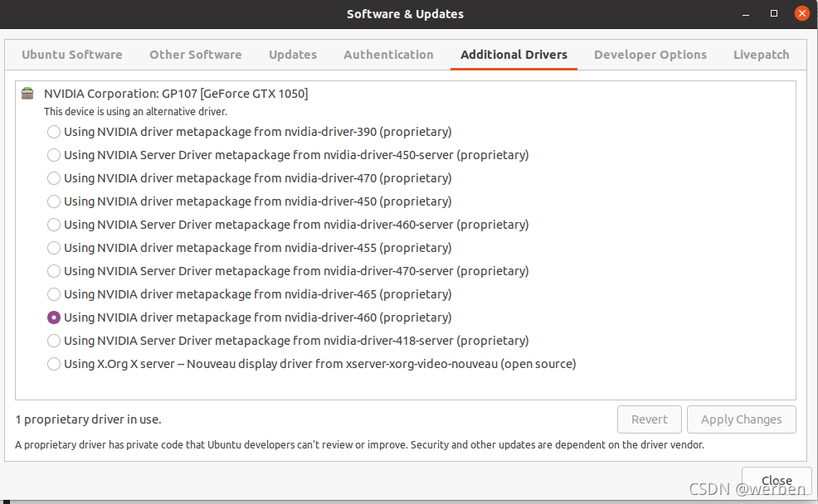Open the Authentication tab
Image resolution: width=818 pixels, height=504 pixels.
click(x=388, y=55)
